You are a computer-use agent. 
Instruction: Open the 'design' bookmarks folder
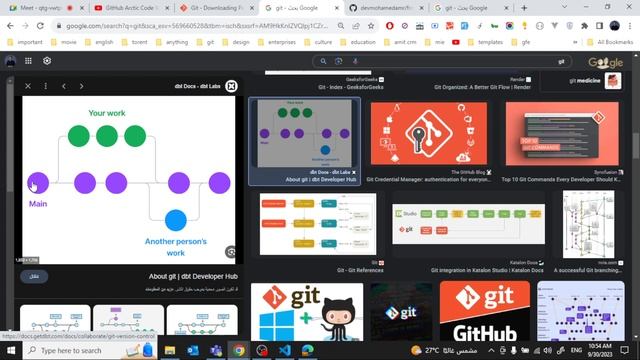coord(236,42)
